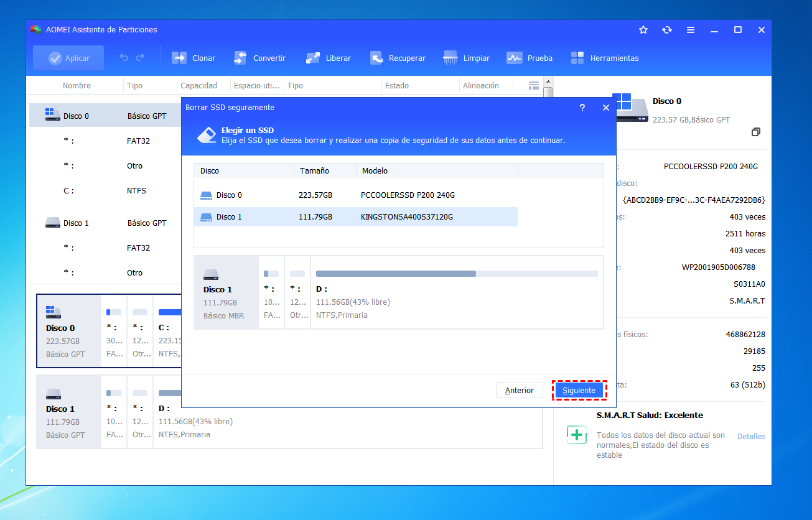Image resolution: width=812 pixels, height=520 pixels.
Task: Click the Anterior button
Action: click(520, 391)
